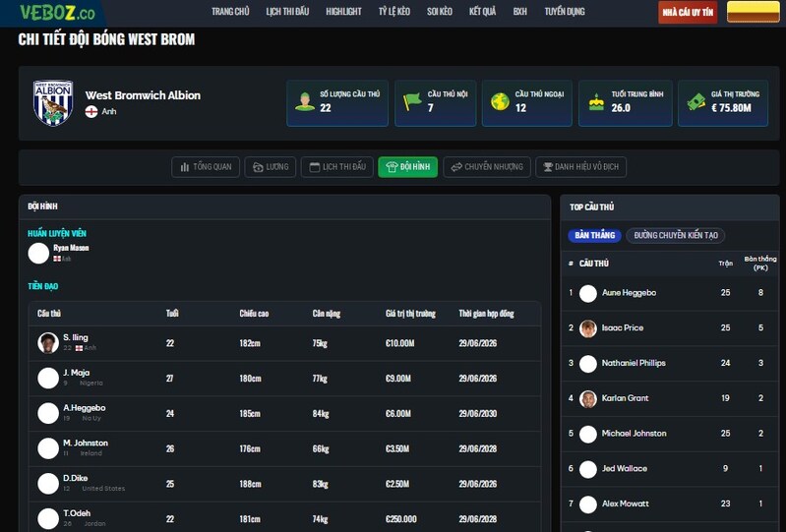Switch to the Lương tab
The width and height of the screenshot is (786, 532).
coord(270,167)
